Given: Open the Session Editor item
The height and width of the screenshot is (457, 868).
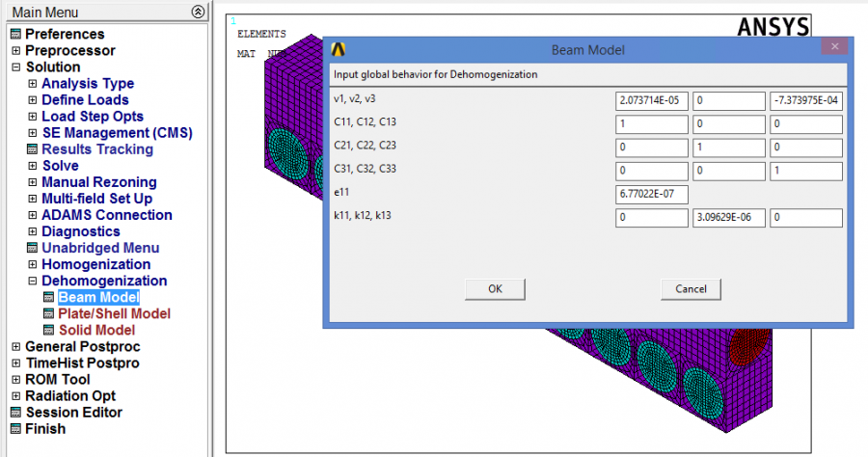Looking at the screenshot, I should 74,413.
